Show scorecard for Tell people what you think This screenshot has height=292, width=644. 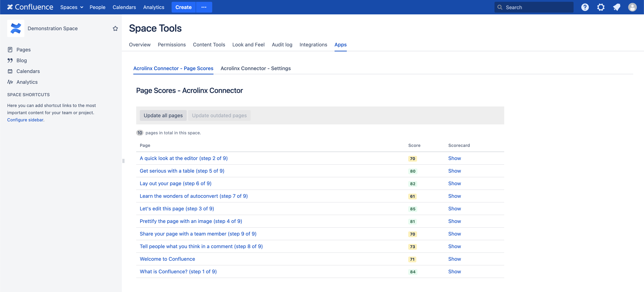454,246
